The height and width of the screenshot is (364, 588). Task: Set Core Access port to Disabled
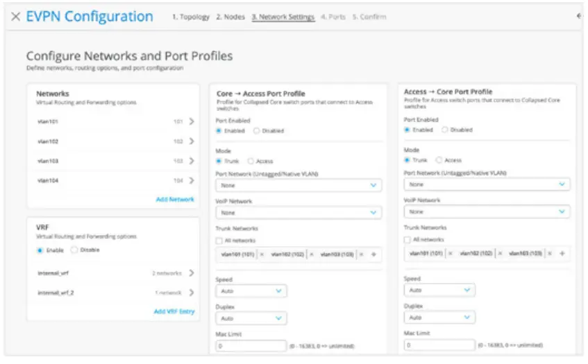(x=256, y=130)
